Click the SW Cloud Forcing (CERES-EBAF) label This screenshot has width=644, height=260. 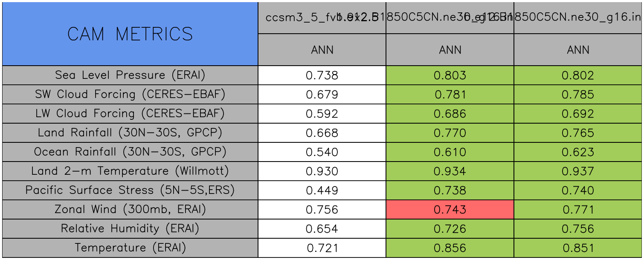pos(130,94)
